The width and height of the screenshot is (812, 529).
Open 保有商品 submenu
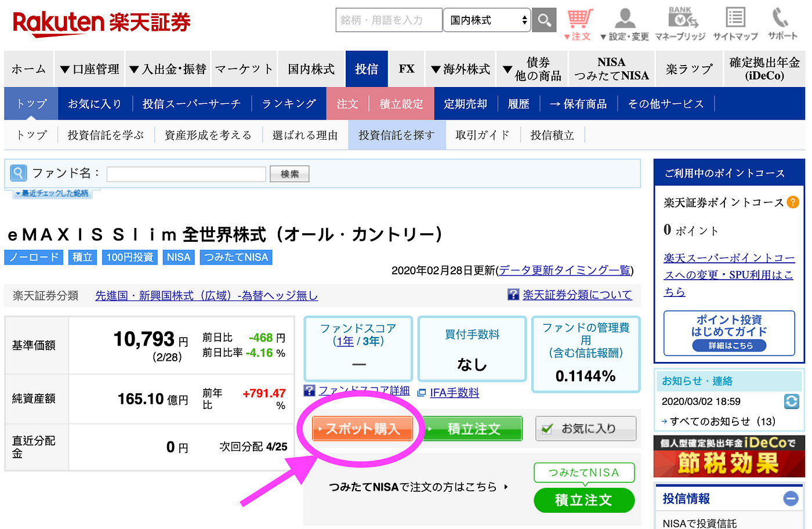pos(578,104)
